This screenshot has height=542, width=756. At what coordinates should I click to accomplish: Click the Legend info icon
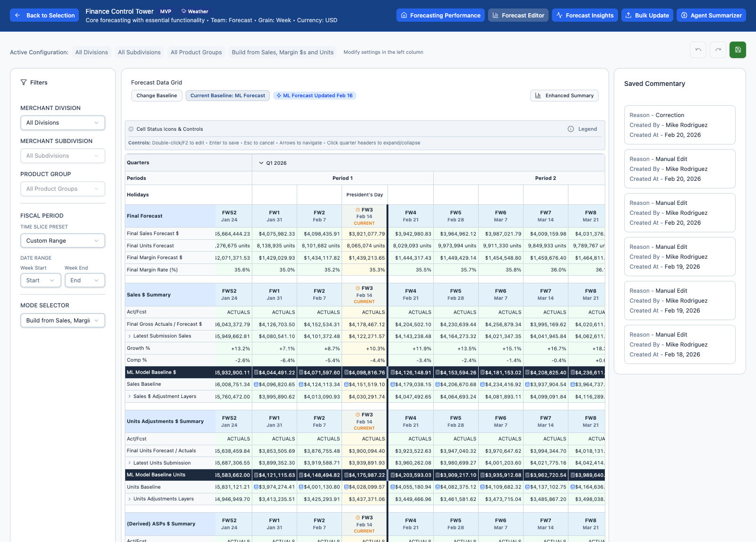point(571,128)
